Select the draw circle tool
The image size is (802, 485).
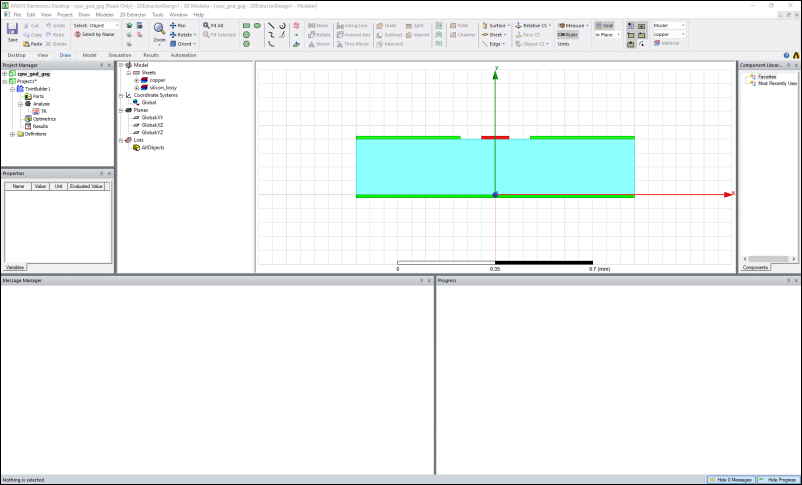(247, 35)
